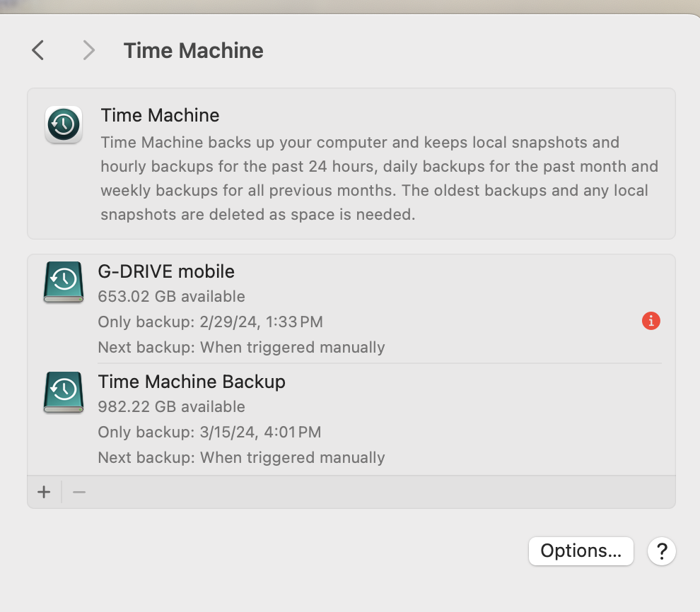The image size is (700, 612).
Task: Click the Time Machine heading title
Action: pyautogui.click(x=193, y=50)
